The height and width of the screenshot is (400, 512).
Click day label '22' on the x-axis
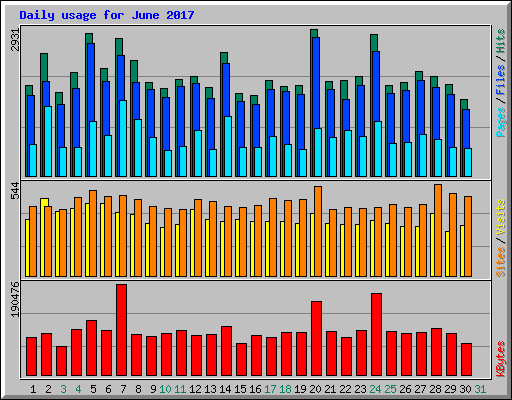pyautogui.click(x=345, y=389)
